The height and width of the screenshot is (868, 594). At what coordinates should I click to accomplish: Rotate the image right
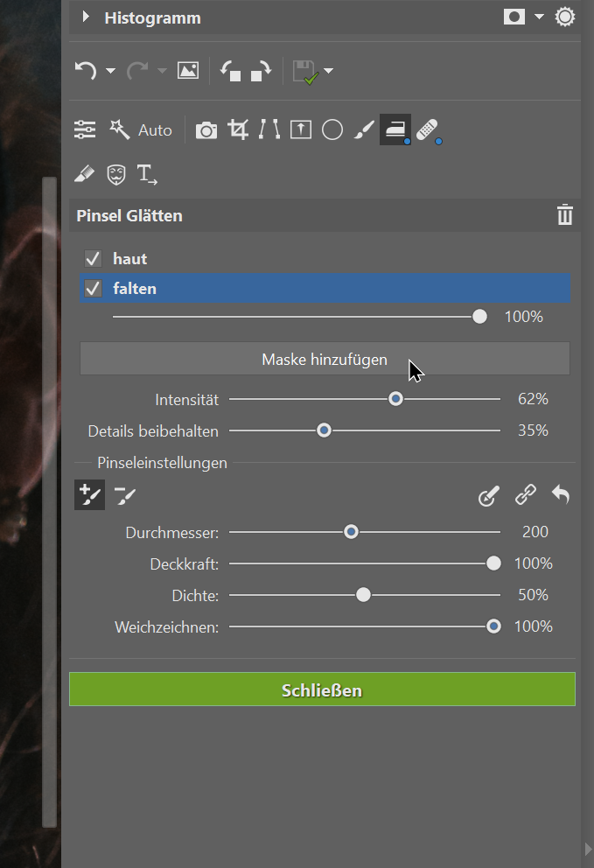261,71
